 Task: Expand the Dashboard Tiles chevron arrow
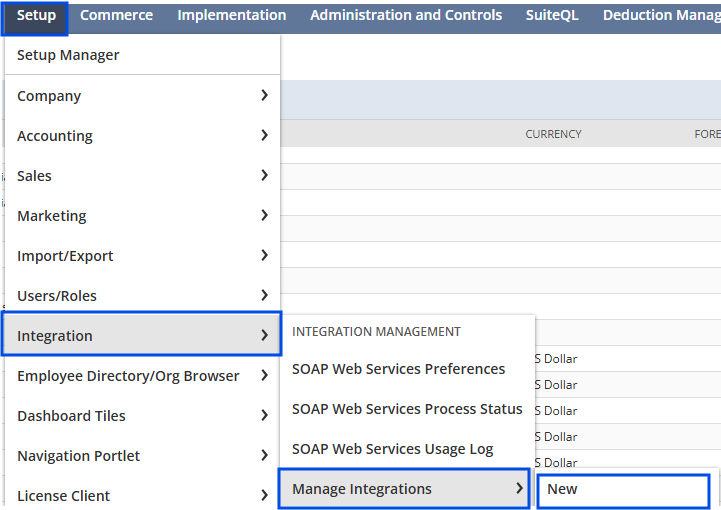(264, 415)
